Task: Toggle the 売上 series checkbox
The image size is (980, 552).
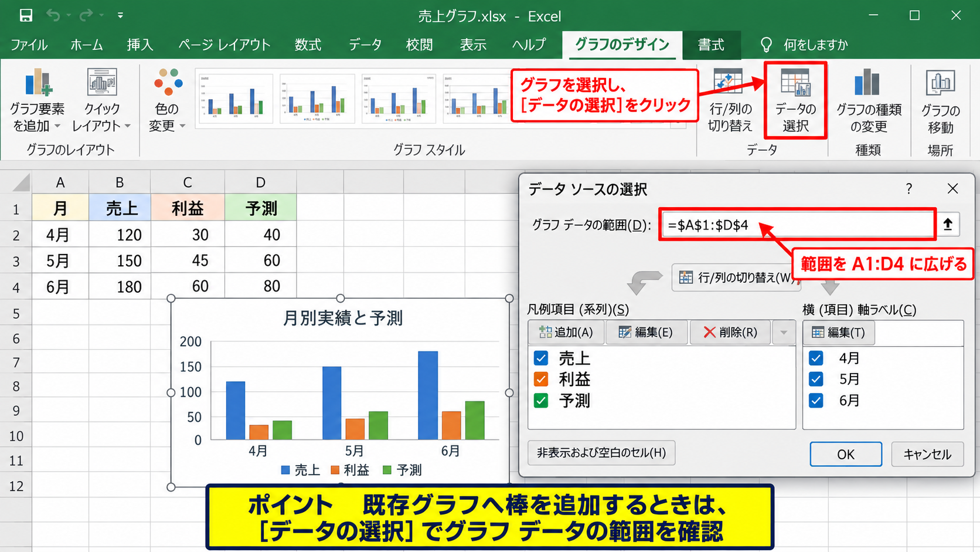Action: click(x=541, y=358)
